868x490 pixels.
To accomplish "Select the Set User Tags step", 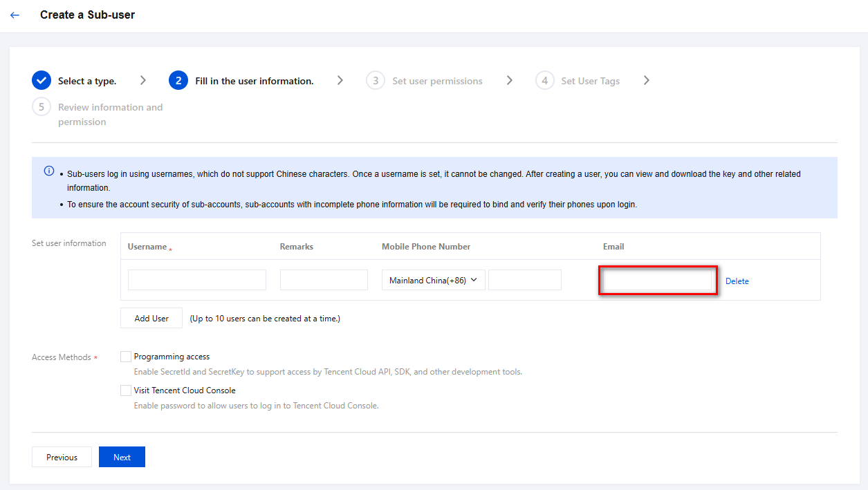I will (x=590, y=81).
